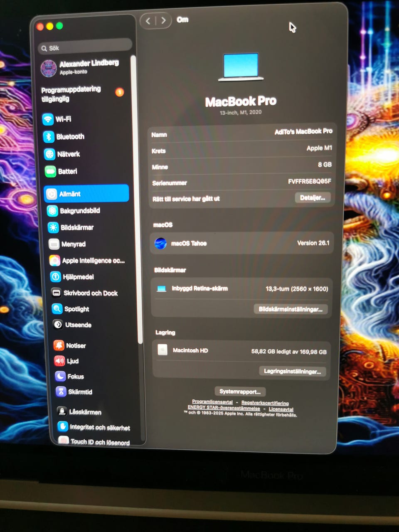The image size is (399, 532).
Task: Open ENERGY STAR-överensstämmelse link
Action: coord(224,408)
